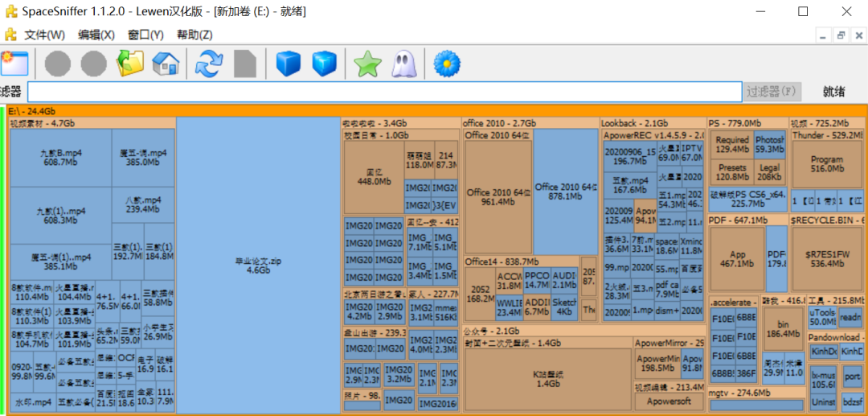Select the Xmind 11.8M block
Screen dimensions: 868x416
click(692, 246)
